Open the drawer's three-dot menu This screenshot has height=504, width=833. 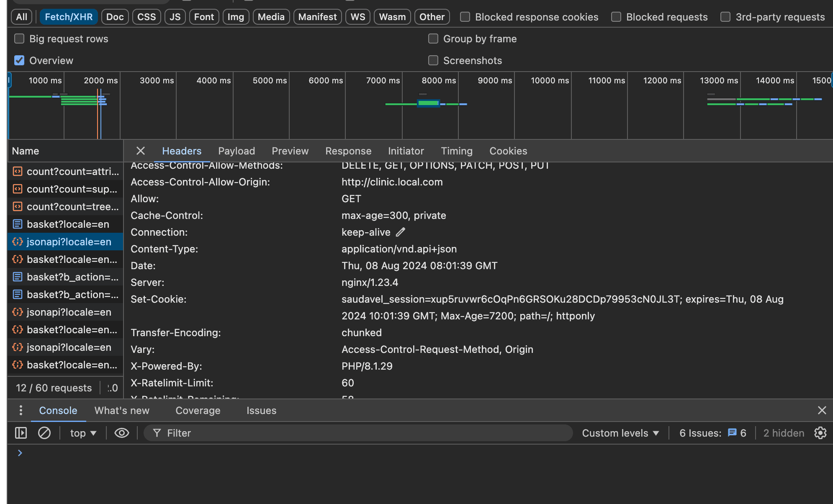coord(21,410)
